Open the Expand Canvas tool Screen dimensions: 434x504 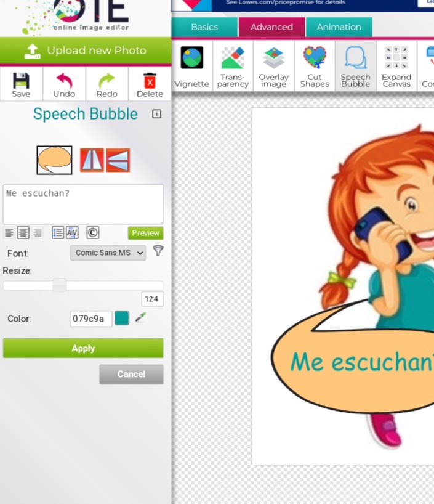[396, 66]
